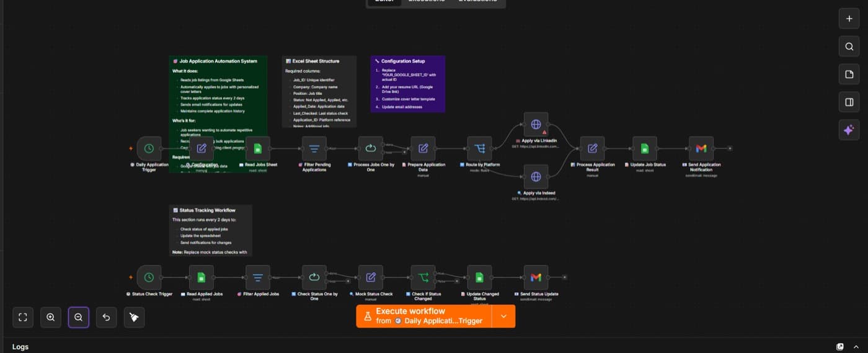Click the LinkedIn node red warning indicator
This screenshot has height=353, width=868.
(x=544, y=132)
